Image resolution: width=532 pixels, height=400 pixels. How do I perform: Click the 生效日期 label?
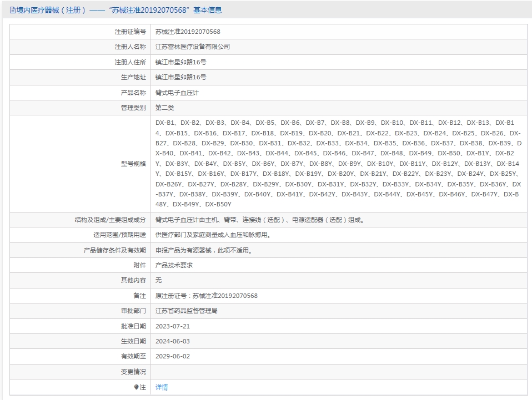point(133,341)
